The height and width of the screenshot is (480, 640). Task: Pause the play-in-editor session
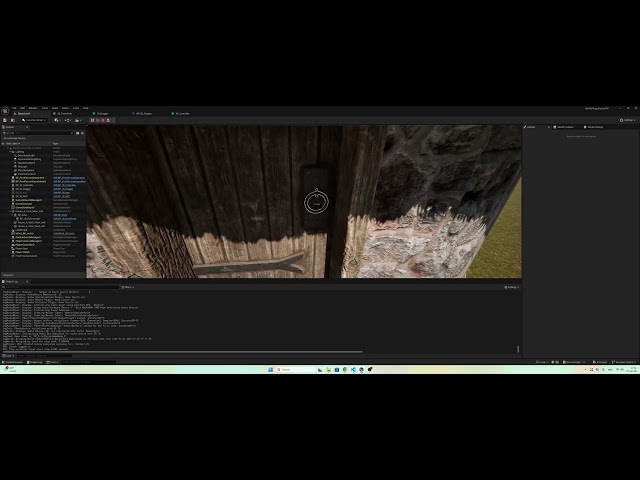click(x=92, y=120)
